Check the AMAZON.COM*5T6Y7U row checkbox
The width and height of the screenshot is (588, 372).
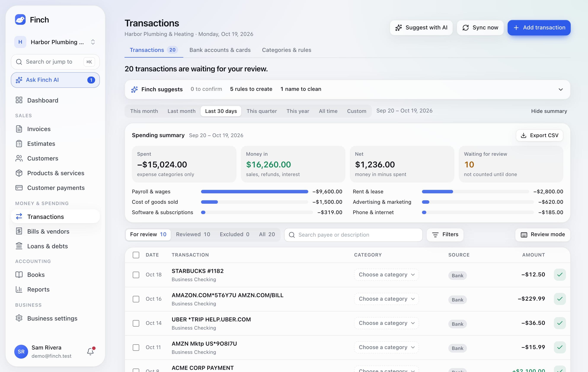pos(136,299)
